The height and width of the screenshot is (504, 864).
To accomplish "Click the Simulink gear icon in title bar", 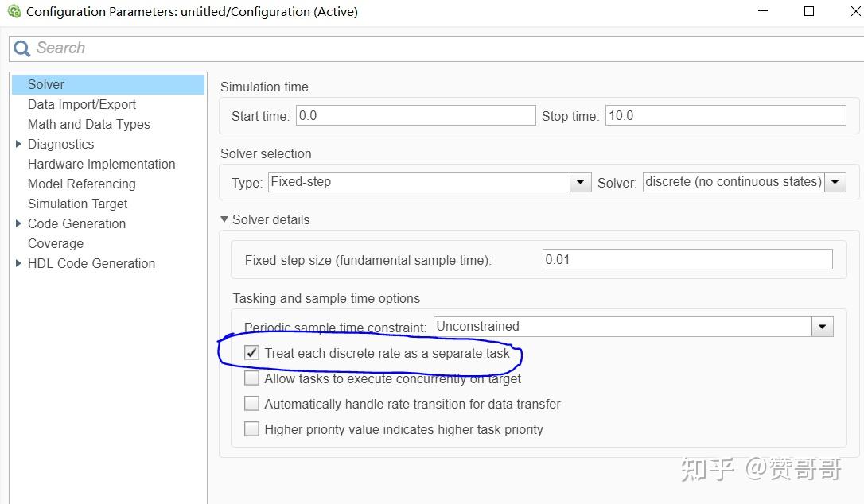I will pyautogui.click(x=14, y=12).
